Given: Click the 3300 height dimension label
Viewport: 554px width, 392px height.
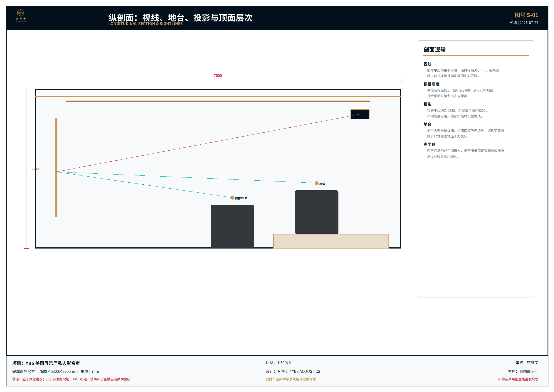Looking at the screenshot, I should click(34, 169).
